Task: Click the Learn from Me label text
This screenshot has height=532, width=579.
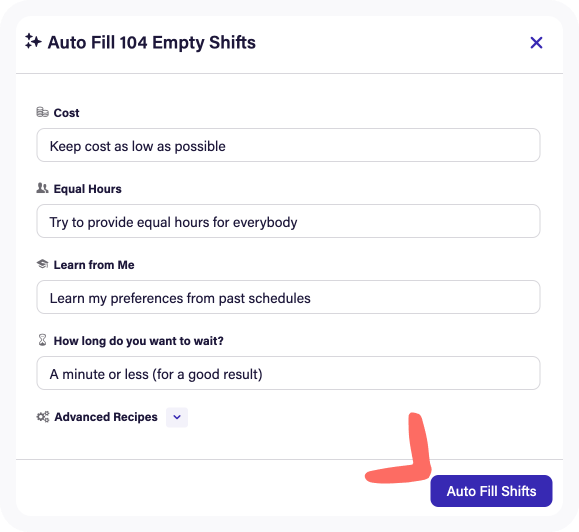Action: click(x=94, y=265)
